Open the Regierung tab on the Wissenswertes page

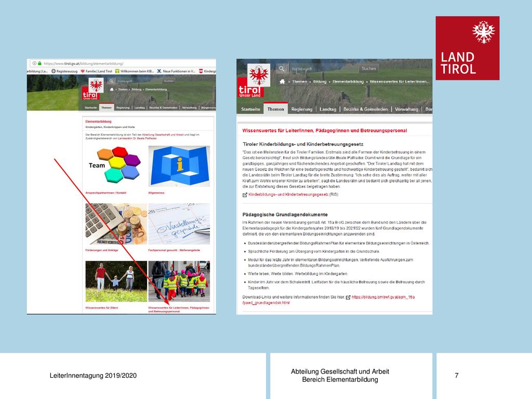pos(302,109)
